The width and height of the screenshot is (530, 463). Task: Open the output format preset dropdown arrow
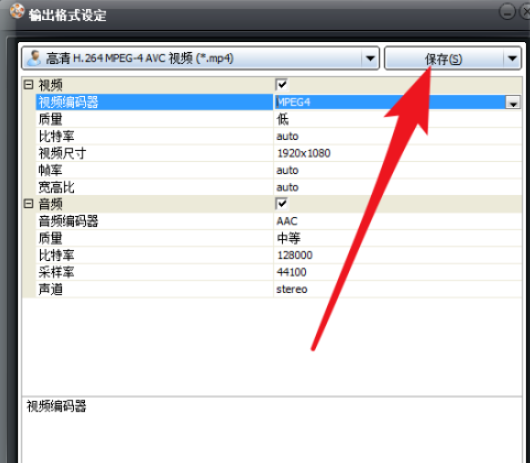tap(370, 59)
